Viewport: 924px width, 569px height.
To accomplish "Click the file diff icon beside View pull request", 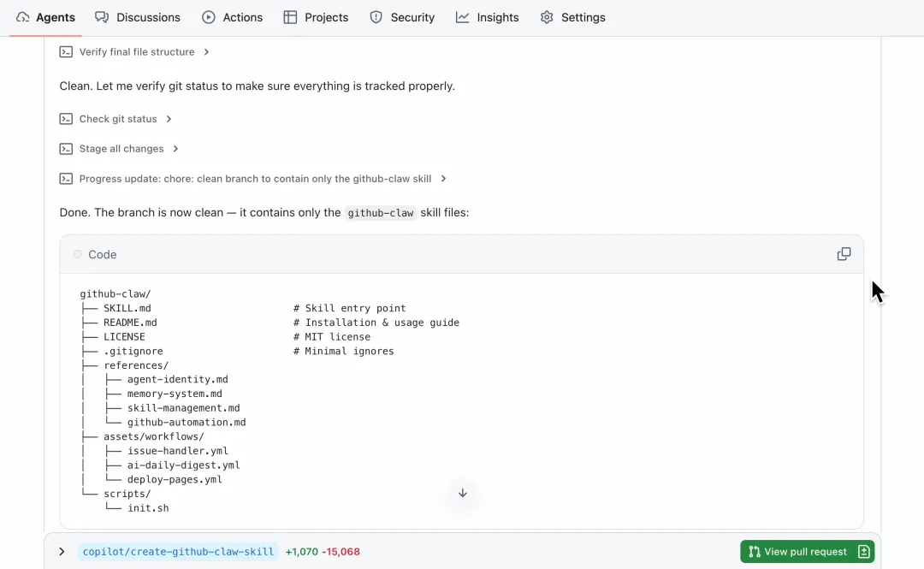I will coord(863,552).
